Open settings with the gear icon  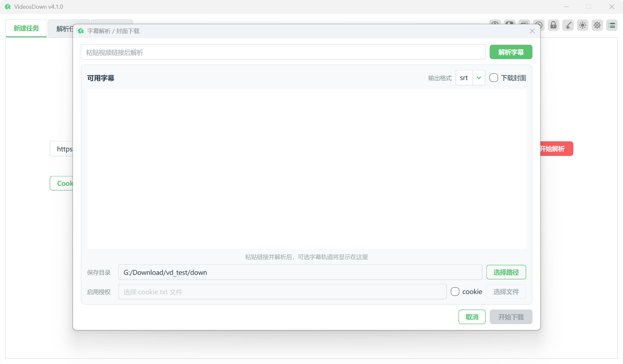(x=597, y=25)
